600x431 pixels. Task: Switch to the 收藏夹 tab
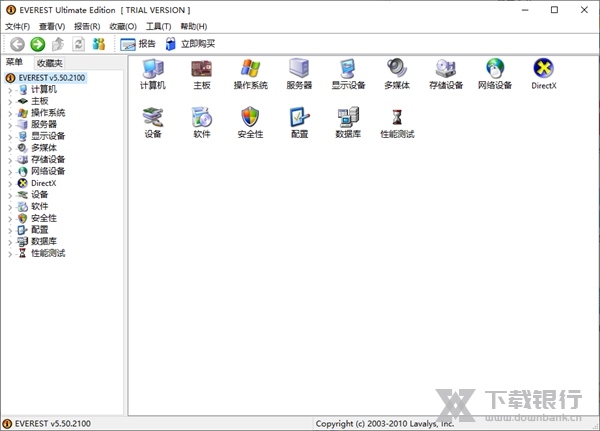point(49,62)
